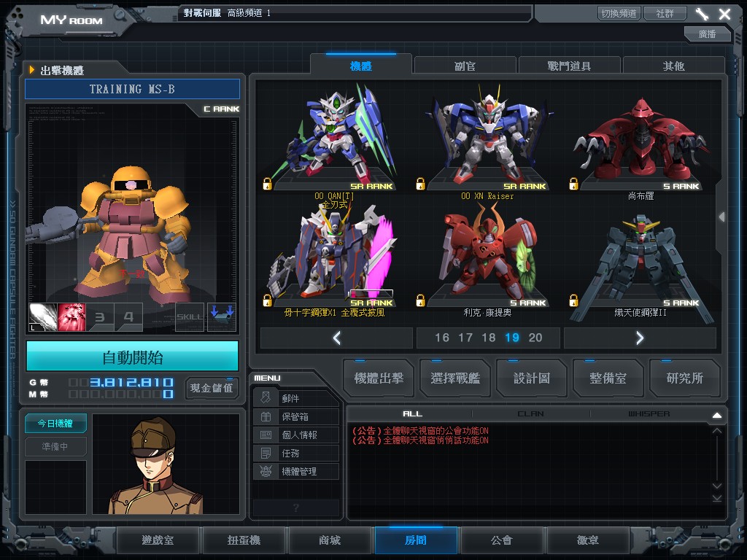Click the magnifier icon beside MY ROOM

[120, 16]
